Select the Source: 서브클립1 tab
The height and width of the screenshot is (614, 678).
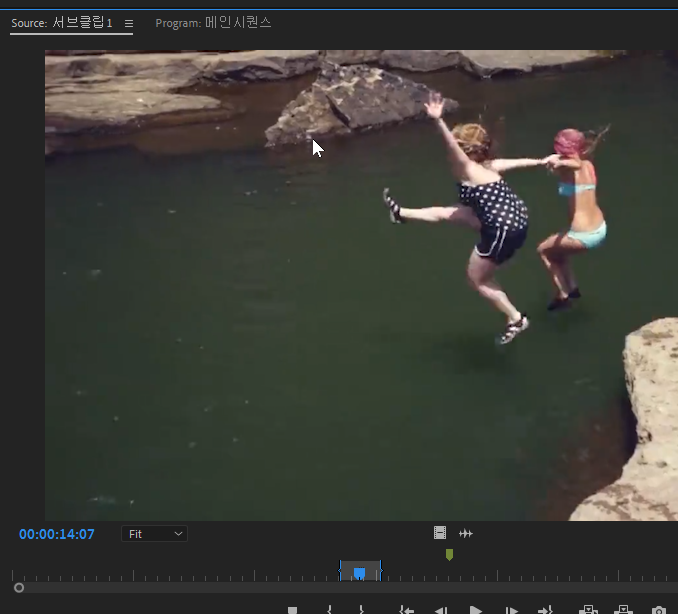[62, 23]
